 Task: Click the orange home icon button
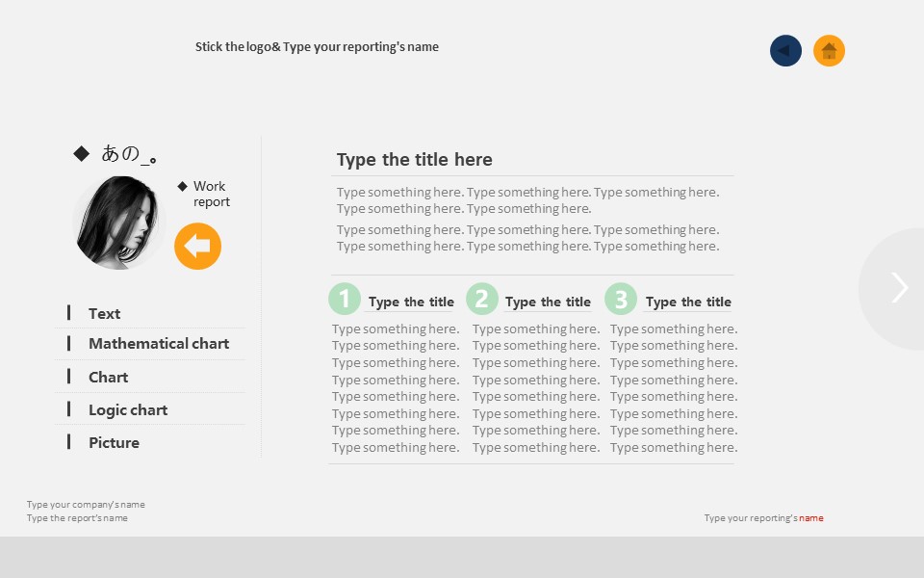point(829,51)
